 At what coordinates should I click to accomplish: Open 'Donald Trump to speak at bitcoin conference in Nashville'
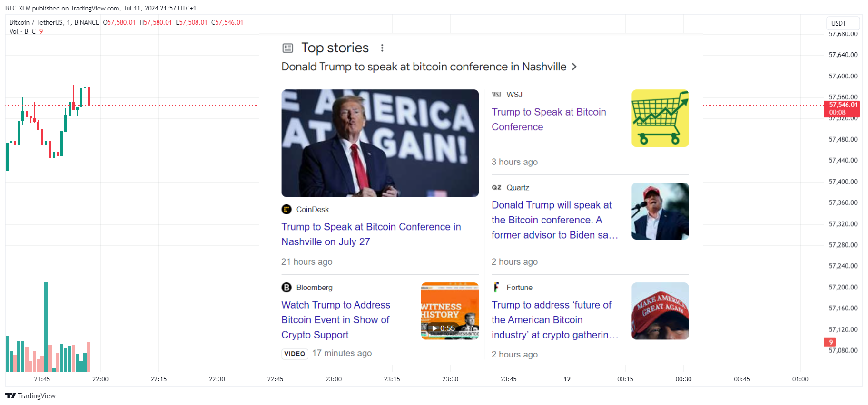tap(424, 67)
